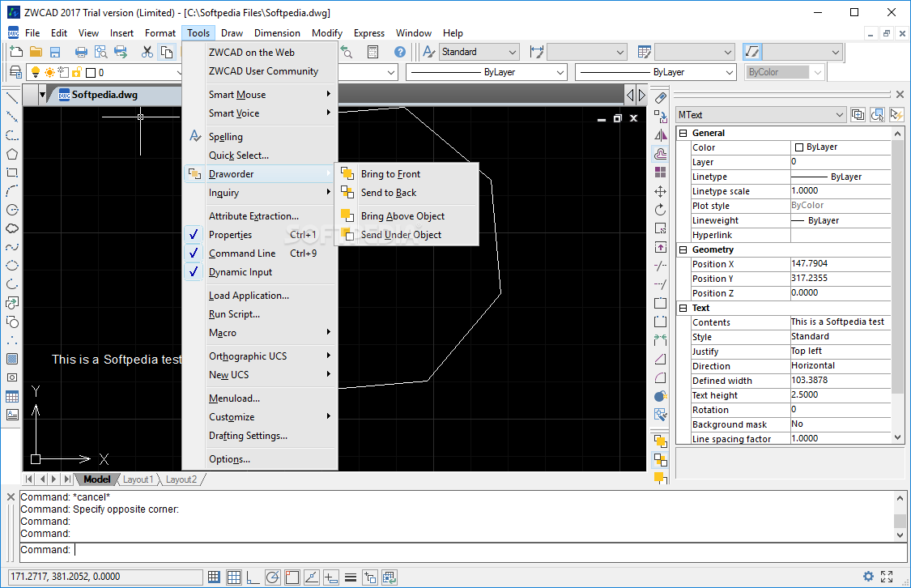The width and height of the screenshot is (911, 588).
Task: Collapse the Geometry properties section
Action: pyautogui.click(x=683, y=249)
